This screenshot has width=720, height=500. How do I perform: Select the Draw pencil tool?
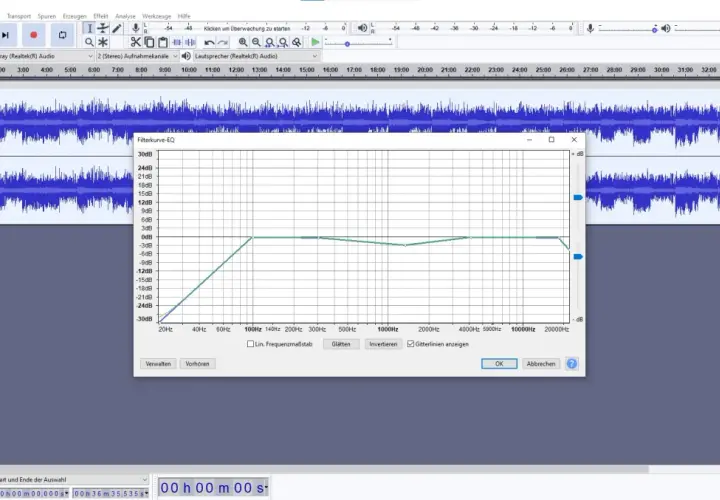[x=117, y=28]
